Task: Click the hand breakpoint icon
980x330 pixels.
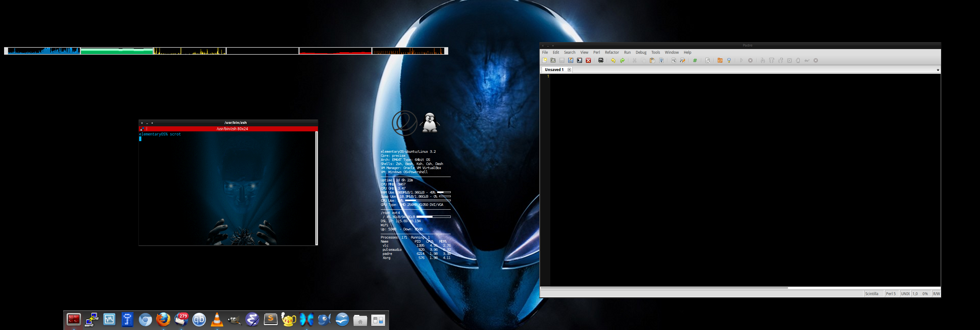Action: [798, 61]
